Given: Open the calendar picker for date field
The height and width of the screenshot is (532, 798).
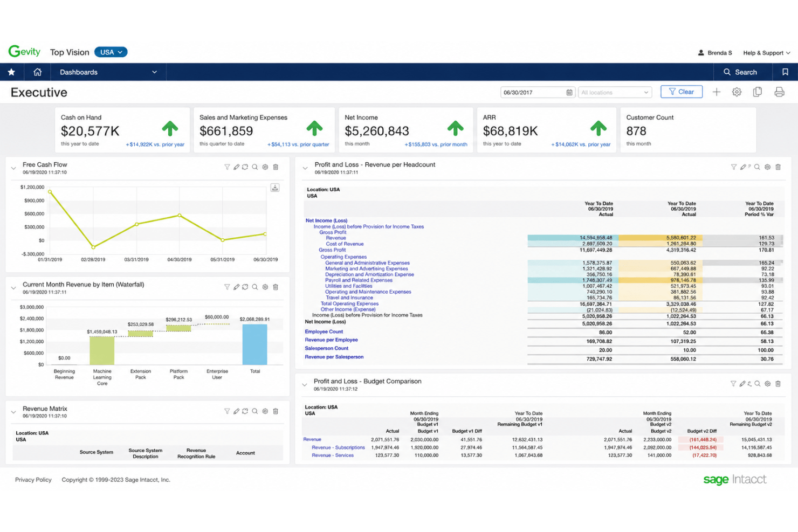Looking at the screenshot, I should coord(569,92).
